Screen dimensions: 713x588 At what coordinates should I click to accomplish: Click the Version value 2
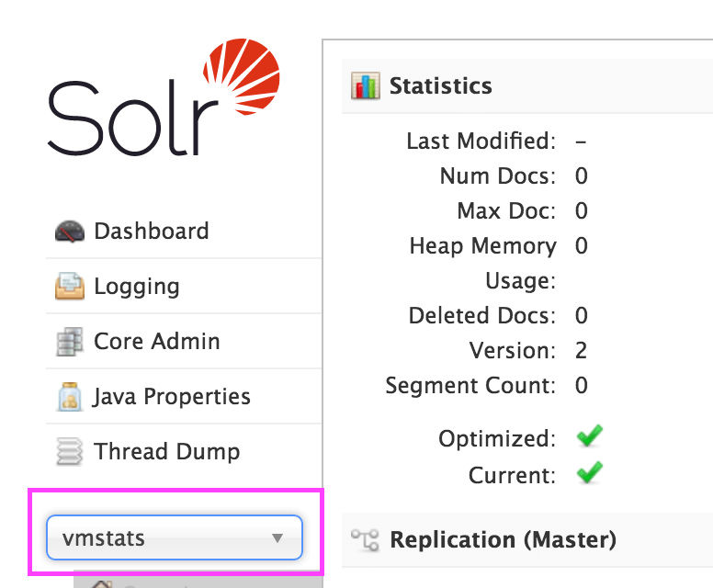pos(581,351)
